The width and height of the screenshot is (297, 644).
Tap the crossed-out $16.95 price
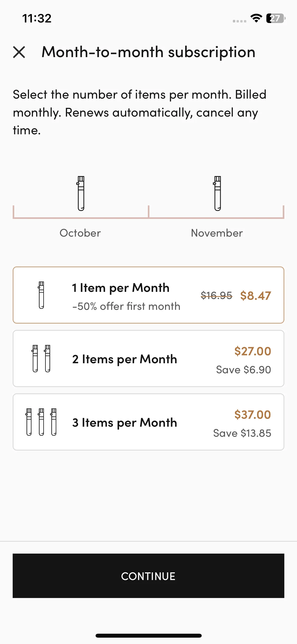(216, 295)
